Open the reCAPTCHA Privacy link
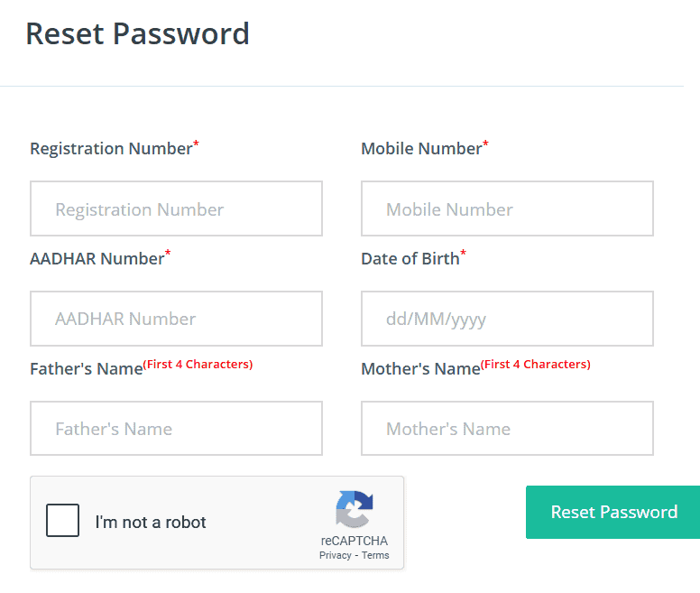This screenshot has height=593, width=700. click(x=335, y=555)
